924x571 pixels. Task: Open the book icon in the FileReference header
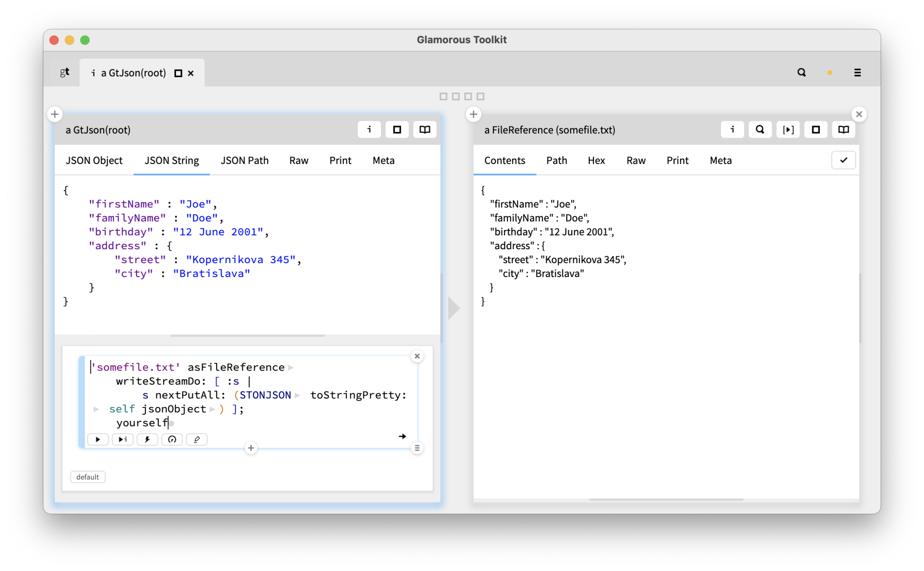(843, 129)
